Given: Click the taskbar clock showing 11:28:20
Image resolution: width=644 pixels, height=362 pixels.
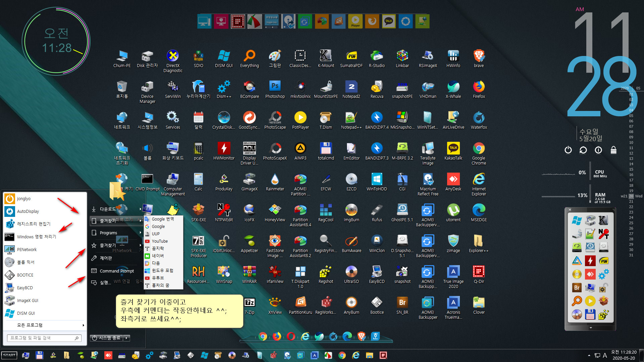Looking at the screenshot, I should tap(624, 355).
